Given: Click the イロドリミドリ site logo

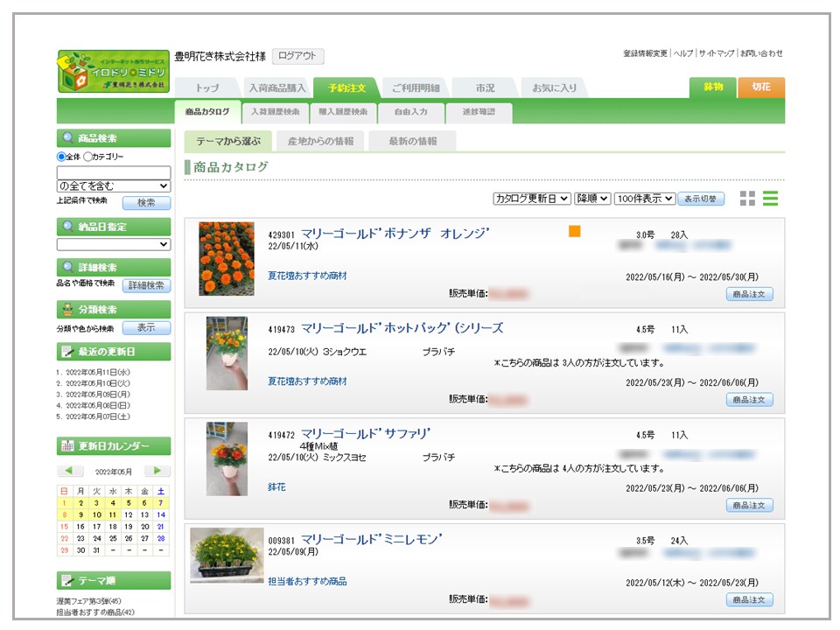Looking at the screenshot, I should click(114, 71).
